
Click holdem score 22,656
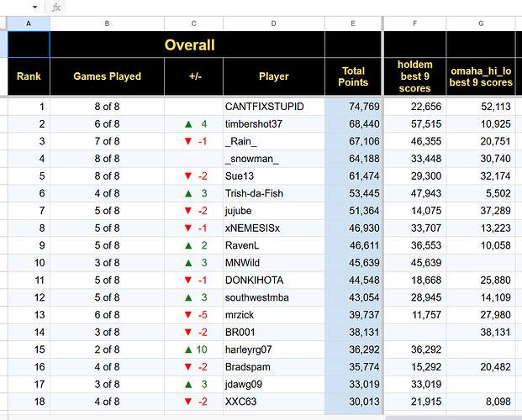pos(414,107)
